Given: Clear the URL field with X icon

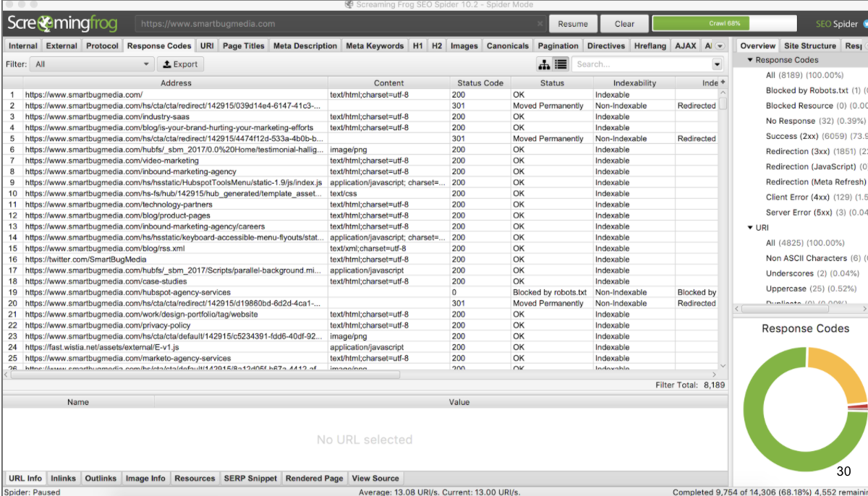Looking at the screenshot, I should point(540,24).
